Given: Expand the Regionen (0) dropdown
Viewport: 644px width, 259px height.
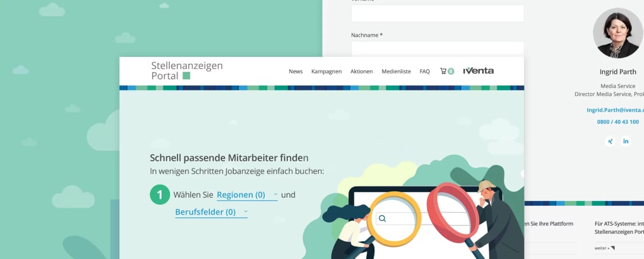Looking at the screenshot, I should tap(247, 195).
